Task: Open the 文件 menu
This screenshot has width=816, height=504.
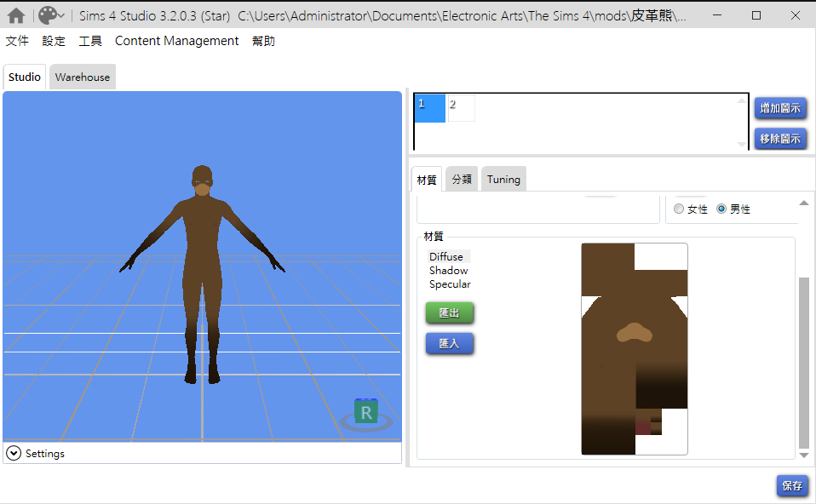Action: click(x=17, y=41)
